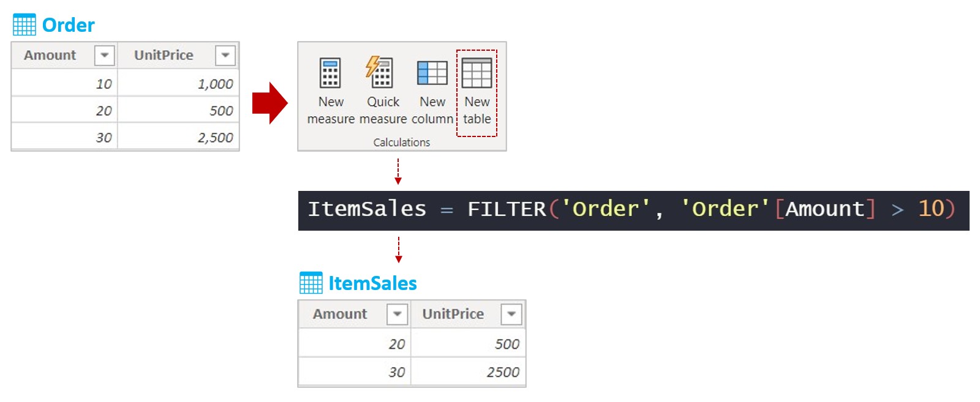The height and width of the screenshot is (402, 980).
Task: Click the ItemSales cell showing 2500
Action: tap(503, 372)
